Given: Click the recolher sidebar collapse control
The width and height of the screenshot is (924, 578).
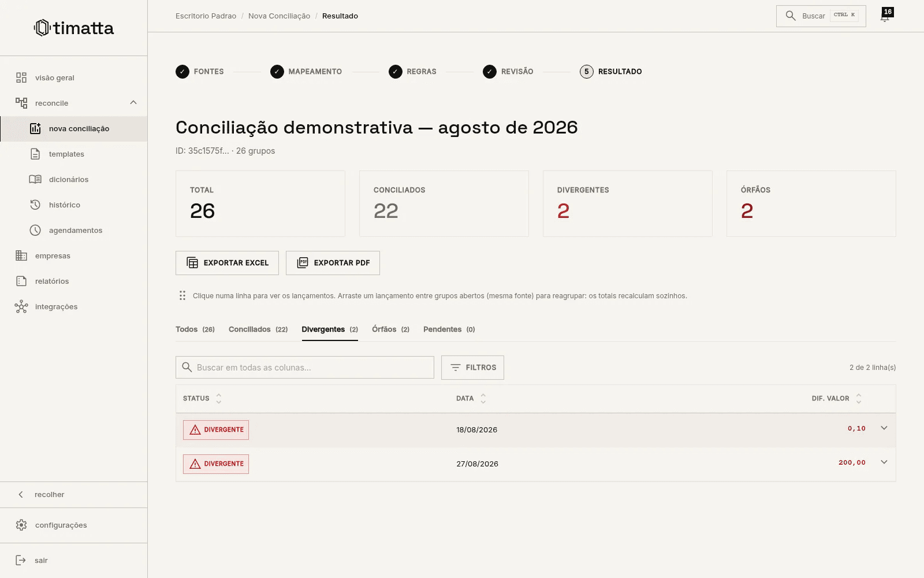Looking at the screenshot, I should [73, 495].
